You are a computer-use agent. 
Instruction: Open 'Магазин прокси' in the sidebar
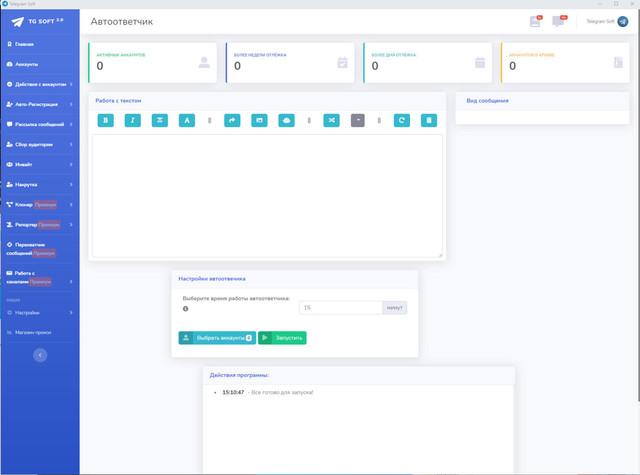[40, 333]
